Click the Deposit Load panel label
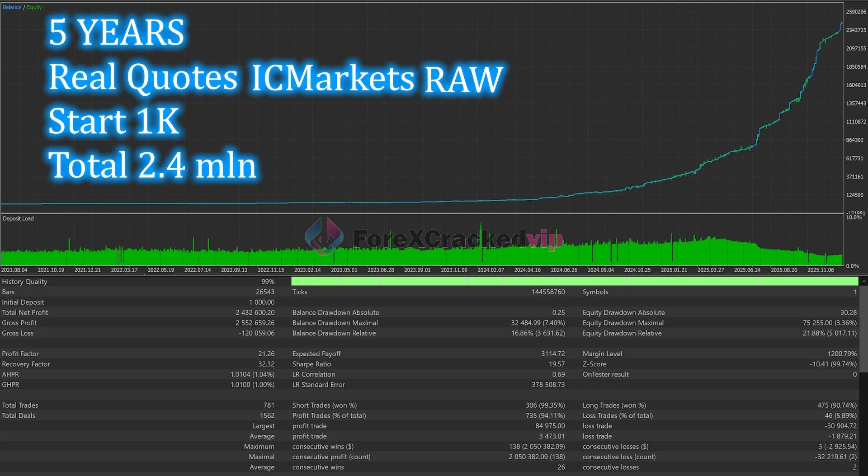Image resolution: width=868 pixels, height=476 pixels. point(18,218)
